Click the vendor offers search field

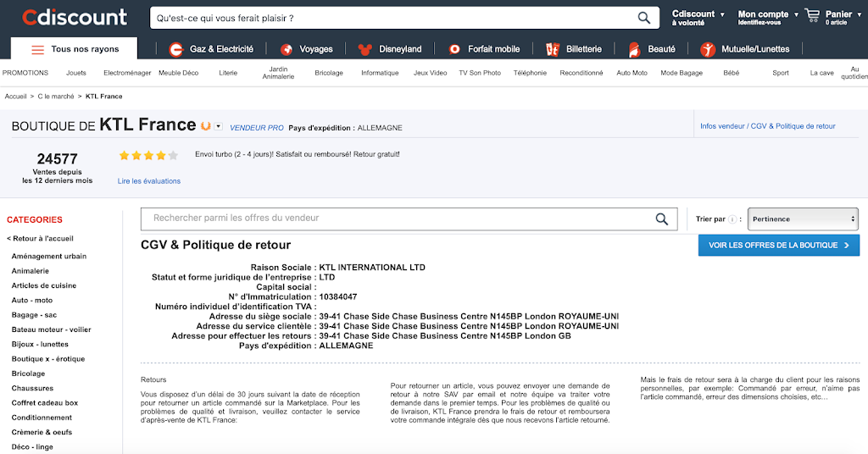[398, 219]
